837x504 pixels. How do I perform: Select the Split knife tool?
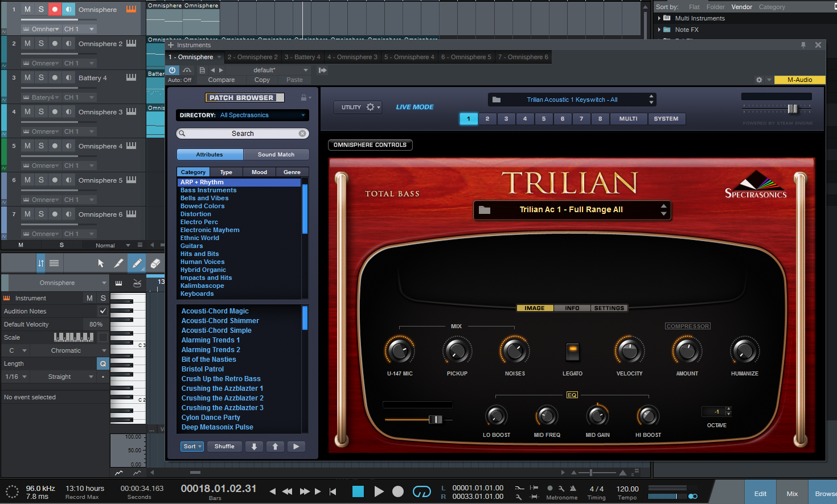coord(118,263)
